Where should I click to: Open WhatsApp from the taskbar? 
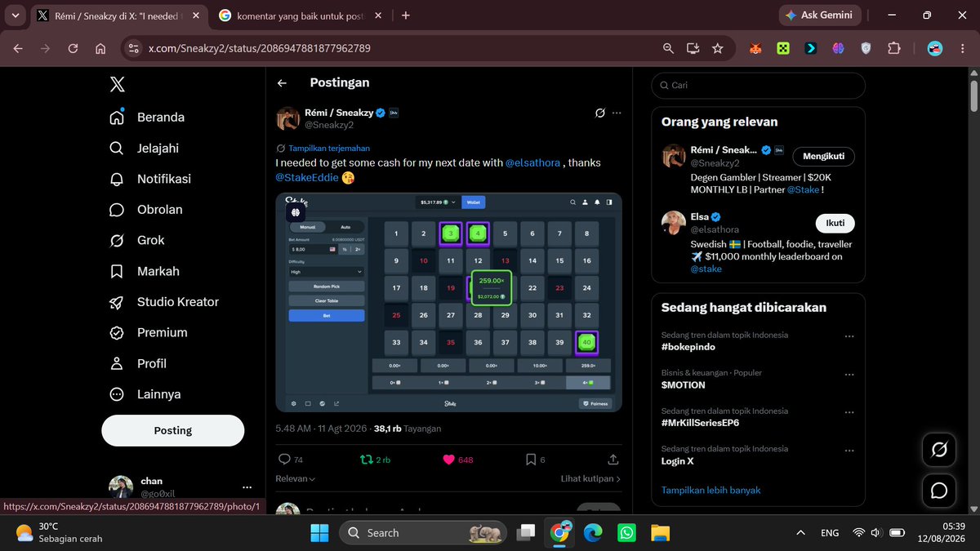pyautogui.click(x=626, y=533)
